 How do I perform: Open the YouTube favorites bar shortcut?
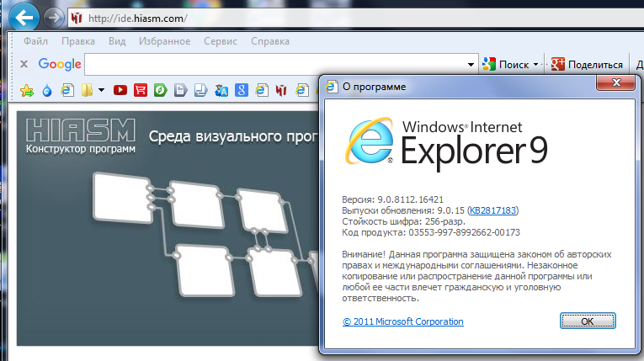click(120, 89)
